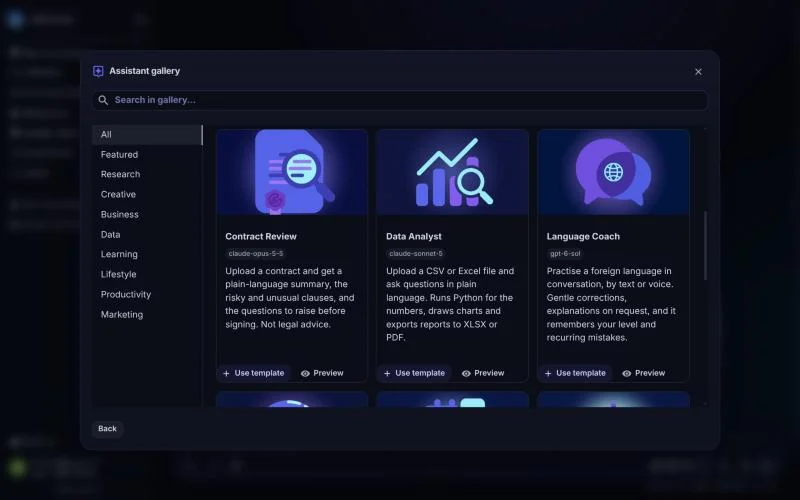Screen dimensions: 800x500
Task: Click the Back button
Action: click(107, 429)
